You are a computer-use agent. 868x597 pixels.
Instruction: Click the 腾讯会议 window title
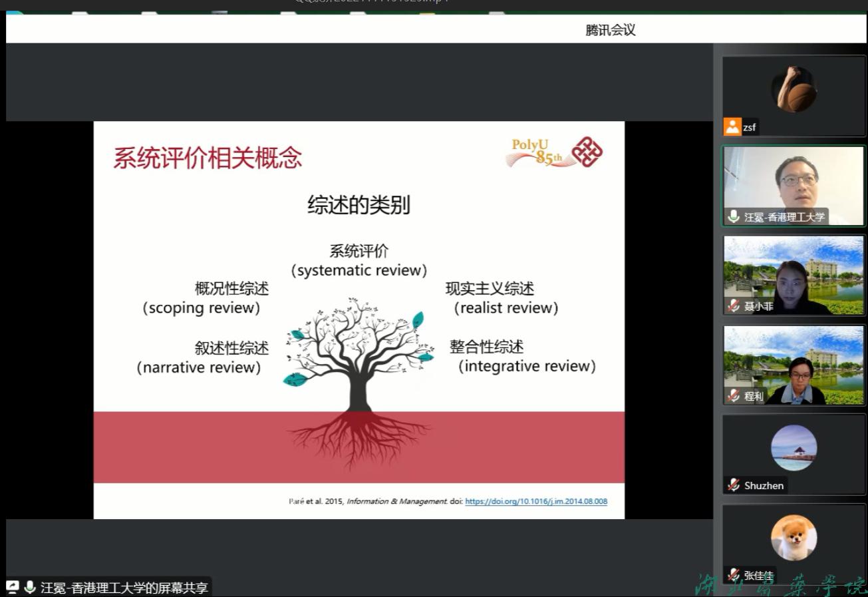[611, 30]
